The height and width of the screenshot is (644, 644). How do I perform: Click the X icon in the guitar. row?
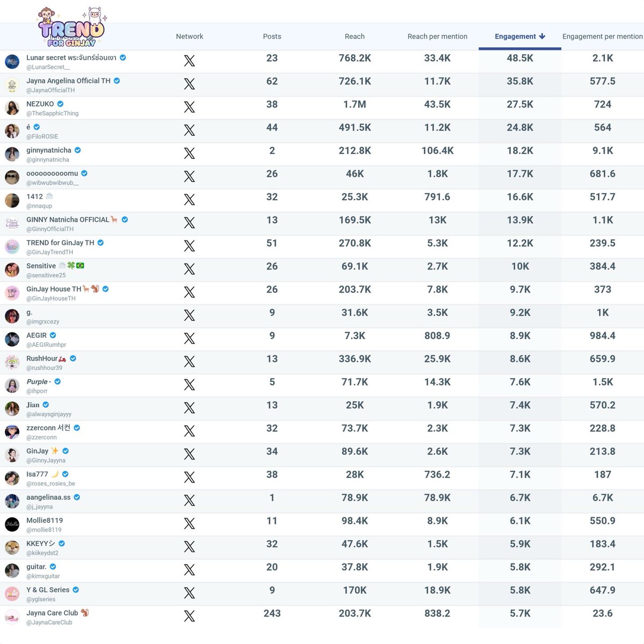189,569
